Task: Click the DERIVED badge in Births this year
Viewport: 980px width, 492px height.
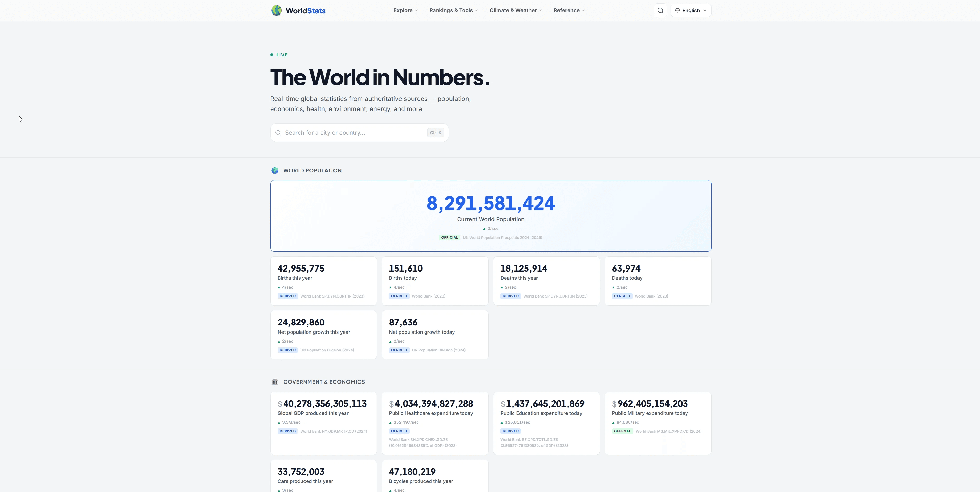Action: point(288,296)
